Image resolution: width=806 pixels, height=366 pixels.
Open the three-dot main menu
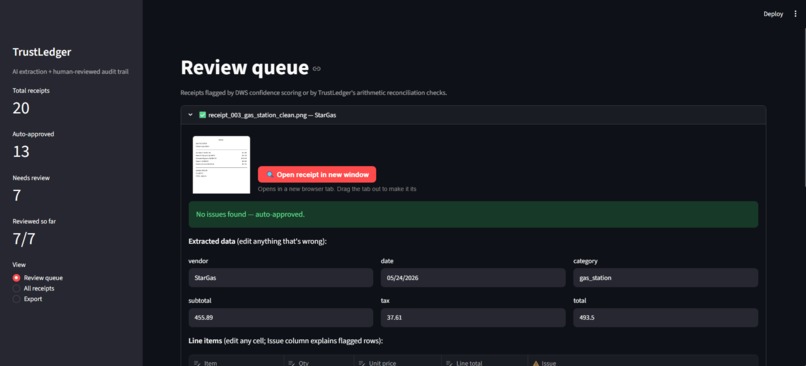coord(795,14)
